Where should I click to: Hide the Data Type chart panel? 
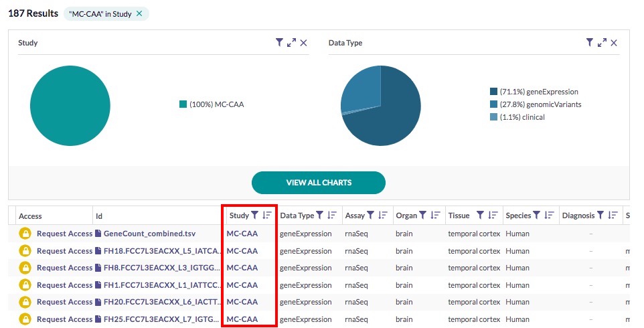tap(614, 43)
